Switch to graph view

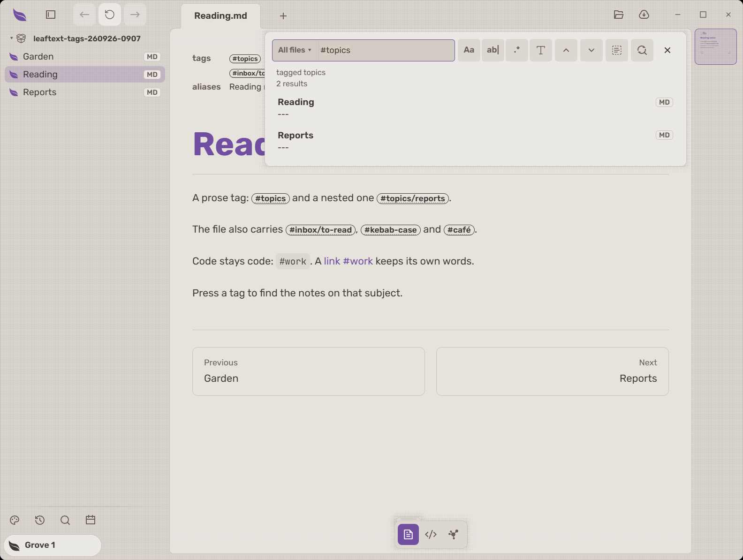(453, 534)
